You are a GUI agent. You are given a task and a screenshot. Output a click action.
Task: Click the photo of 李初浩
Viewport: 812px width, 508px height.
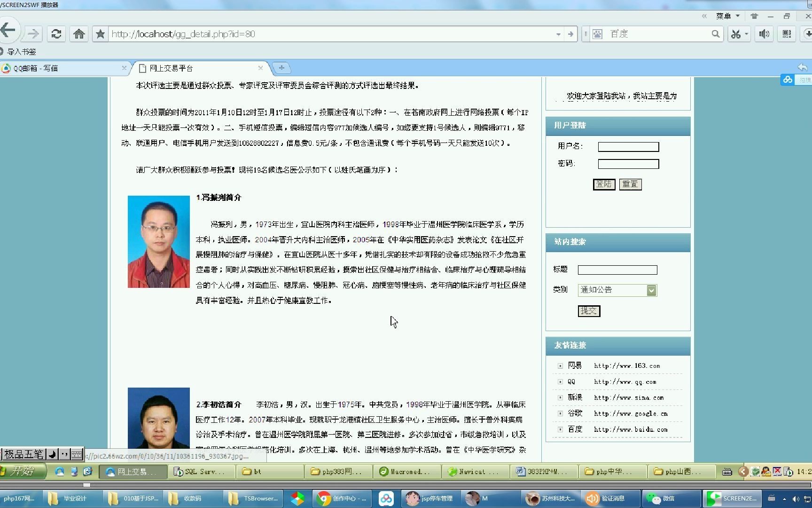pos(159,419)
